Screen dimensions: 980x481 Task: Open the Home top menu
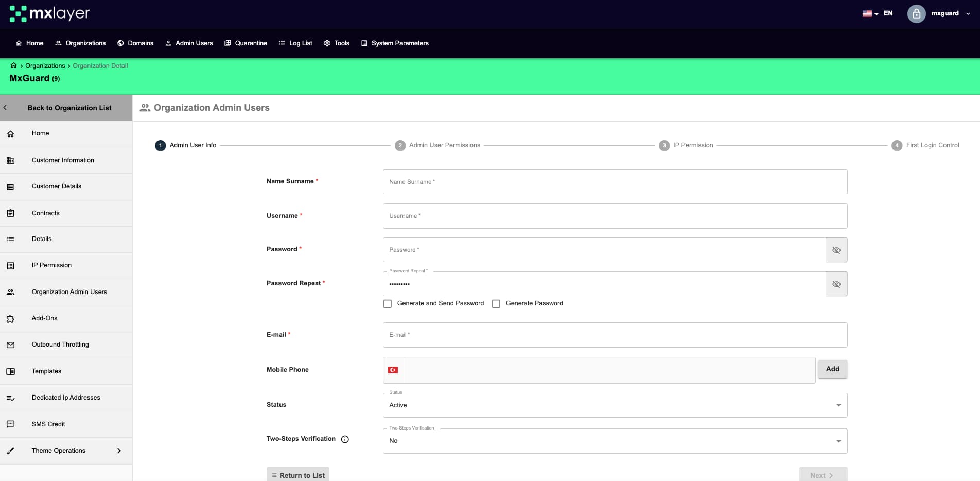30,43
